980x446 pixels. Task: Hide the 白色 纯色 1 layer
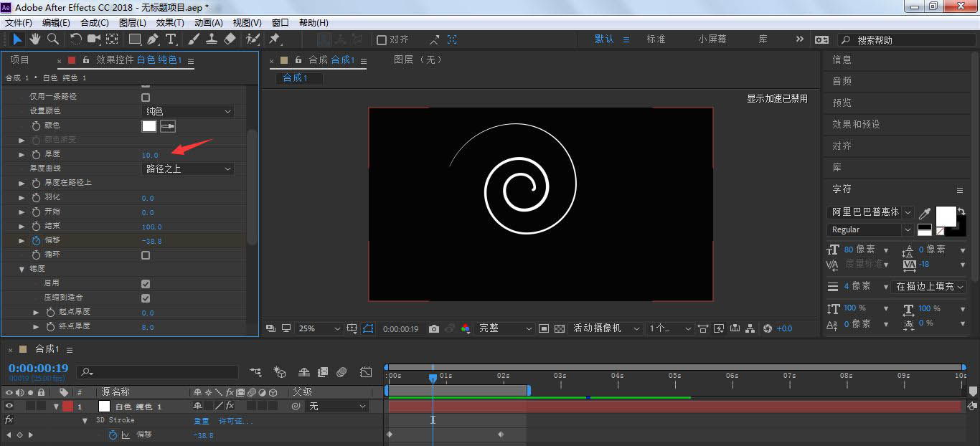(9, 406)
